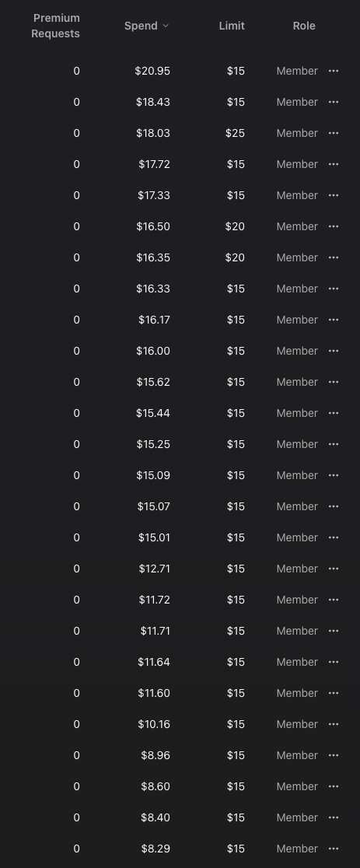Open options menu for the $20.95 spend row

(x=334, y=71)
